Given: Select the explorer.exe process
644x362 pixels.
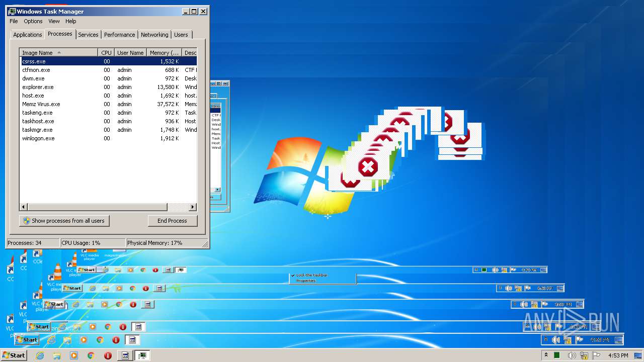Looking at the screenshot, I should 108,87.
